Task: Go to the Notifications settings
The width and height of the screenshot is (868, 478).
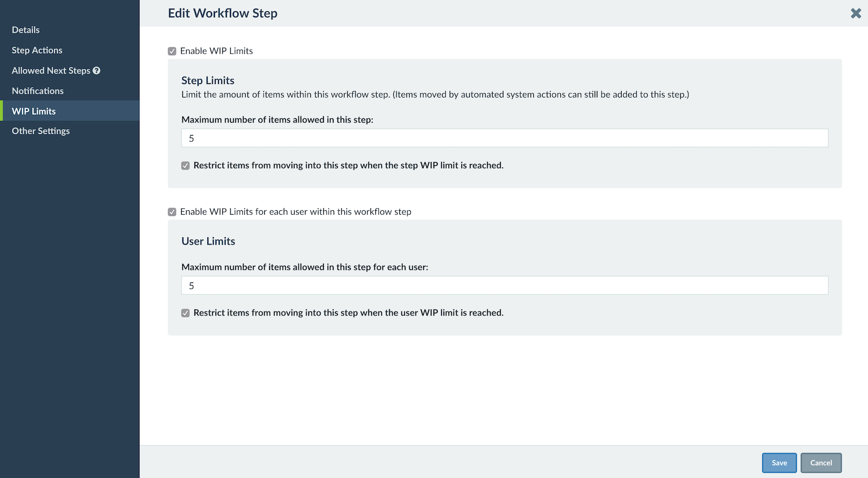Action: pyautogui.click(x=37, y=91)
